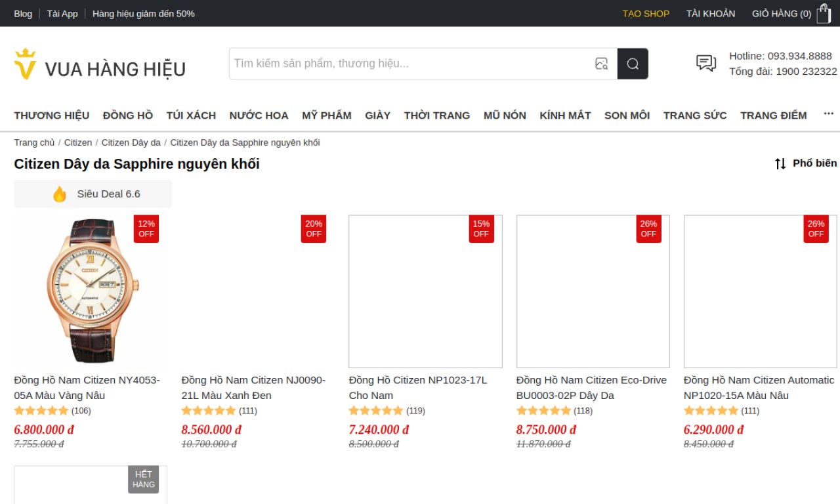Open the SON MÔI menu
The height and width of the screenshot is (504, 840).
(627, 115)
